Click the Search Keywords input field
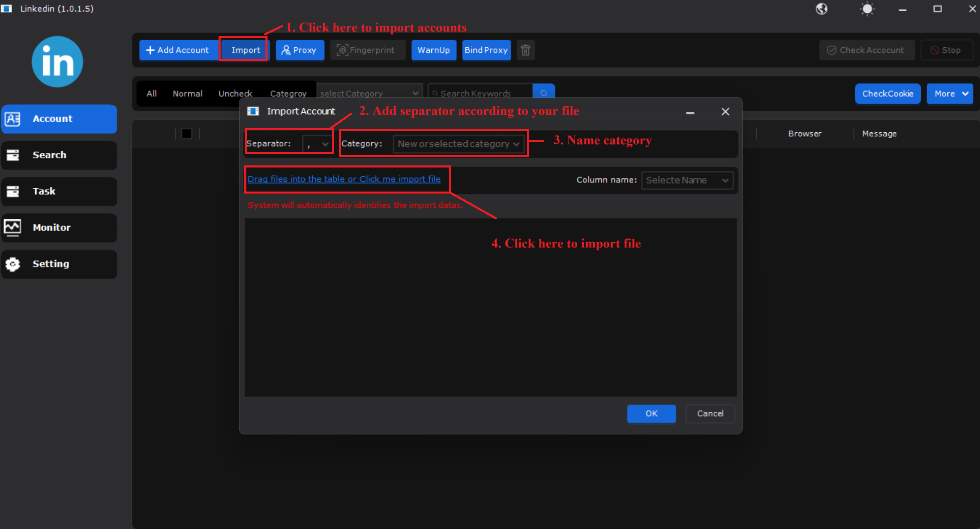 (x=480, y=93)
